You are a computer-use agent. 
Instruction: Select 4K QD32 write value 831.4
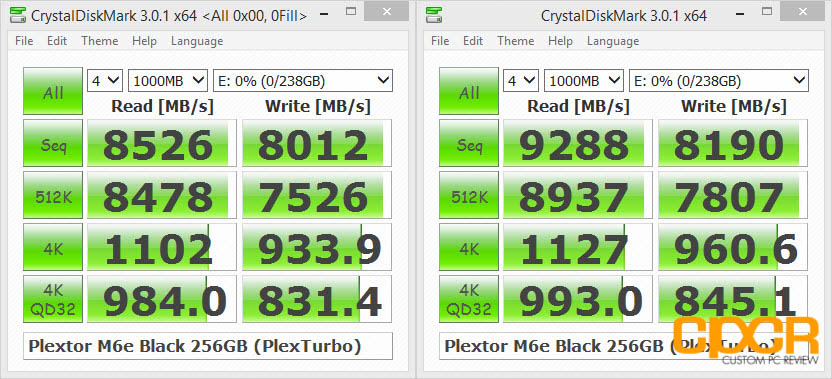click(317, 299)
